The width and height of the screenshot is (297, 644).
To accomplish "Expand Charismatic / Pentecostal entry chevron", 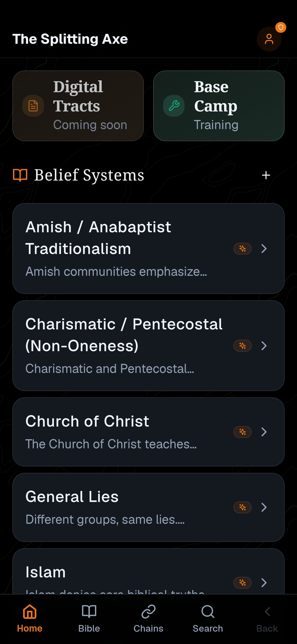I will pyautogui.click(x=264, y=346).
